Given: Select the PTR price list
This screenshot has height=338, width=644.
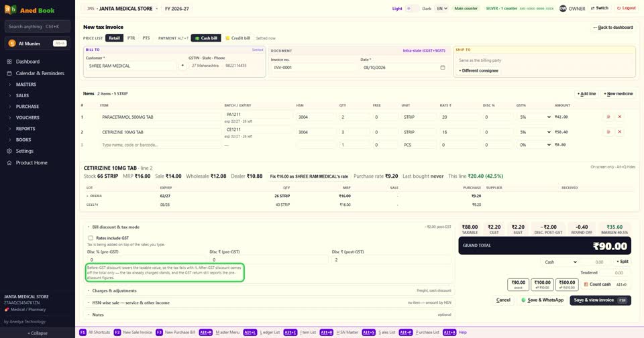Looking at the screenshot, I should (x=131, y=38).
